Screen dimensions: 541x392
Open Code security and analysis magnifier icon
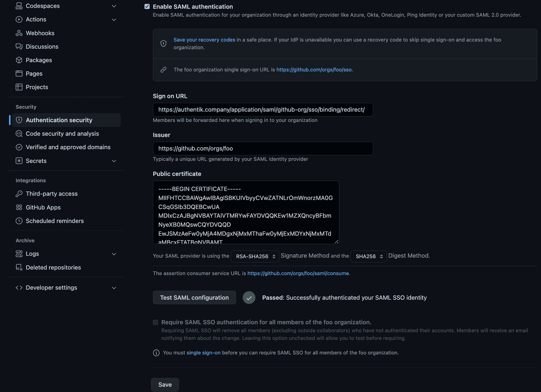tap(19, 134)
